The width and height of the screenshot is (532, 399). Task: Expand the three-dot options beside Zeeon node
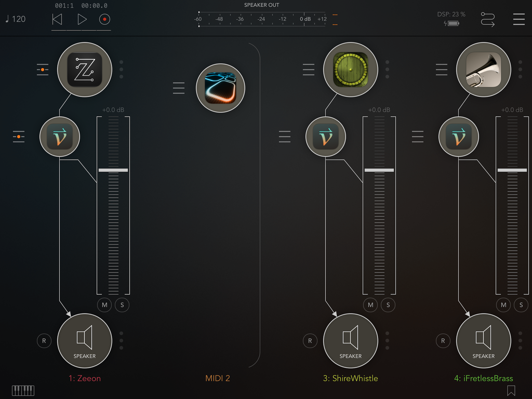tap(121, 69)
